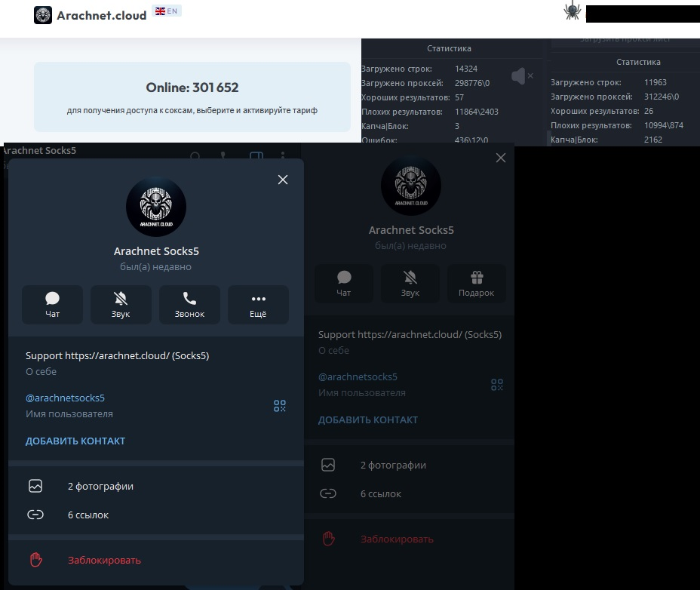Click ДОБАВИТЬ КОНТАКТ in the left profile card

coord(75,441)
